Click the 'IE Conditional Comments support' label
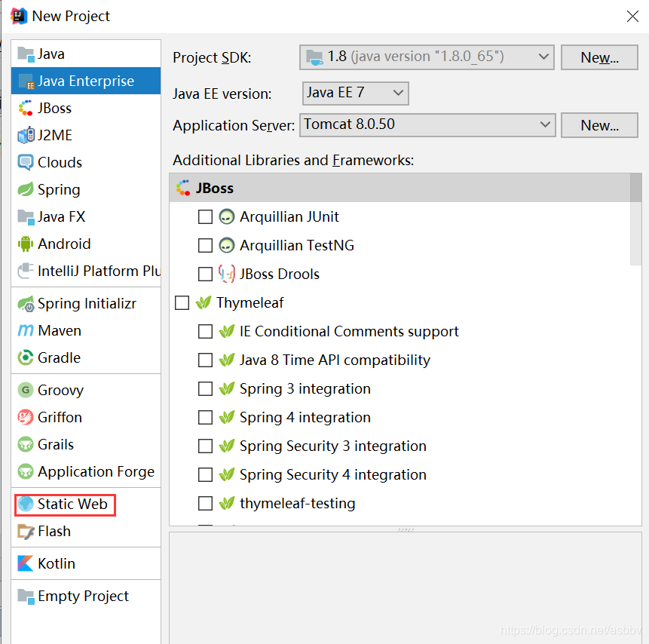 pyautogui.click(x=349, y=331)
